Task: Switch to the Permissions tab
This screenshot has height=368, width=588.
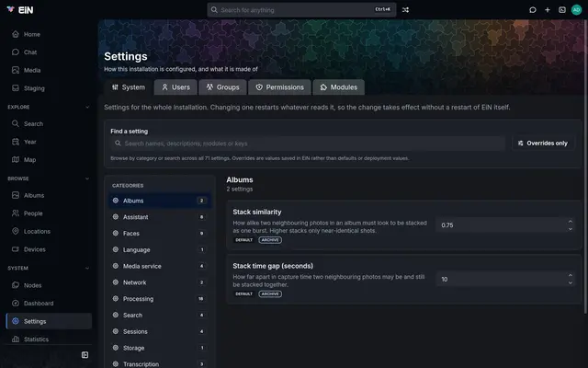Action: [x=279, y=87]
